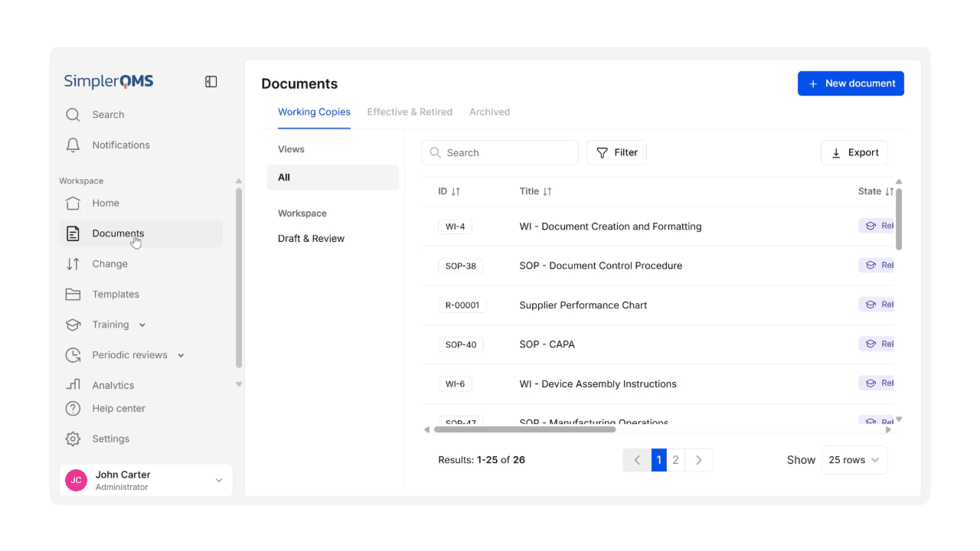The height and width of the screenshot is (551, 980).
Task: Click the state badge in the WI-4 row
Action: tap(877, 226)
